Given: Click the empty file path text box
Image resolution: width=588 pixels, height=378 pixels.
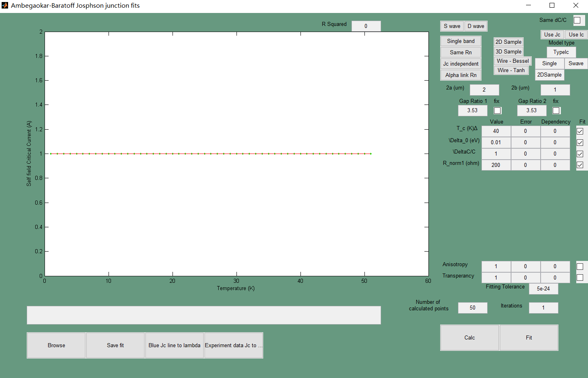Looking at the screenshot, I should [204, 315].
